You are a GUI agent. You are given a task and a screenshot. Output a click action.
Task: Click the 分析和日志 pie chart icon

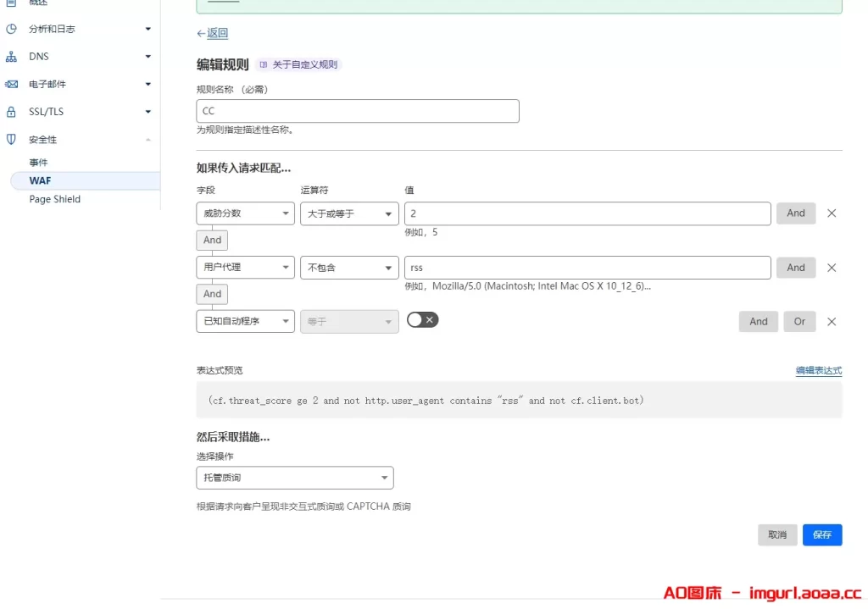tap(11, 28)
